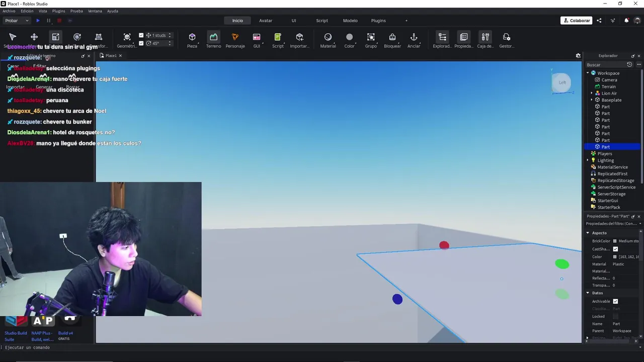The image size is (644, 362).
Task: Click the red stop playtest icon
Action: [x=59, y=21]
